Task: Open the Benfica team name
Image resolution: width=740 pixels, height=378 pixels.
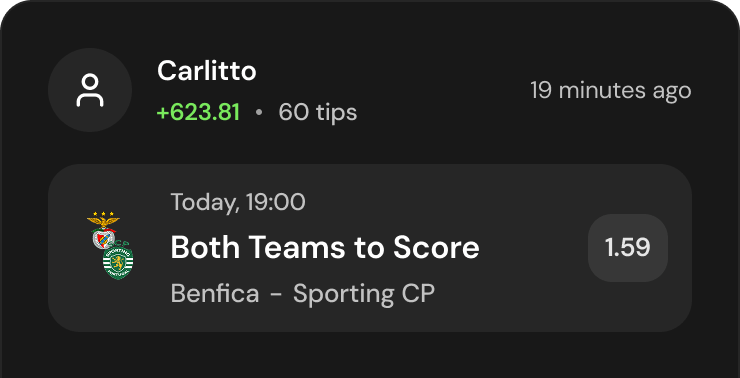Action: tap(215, 294)
